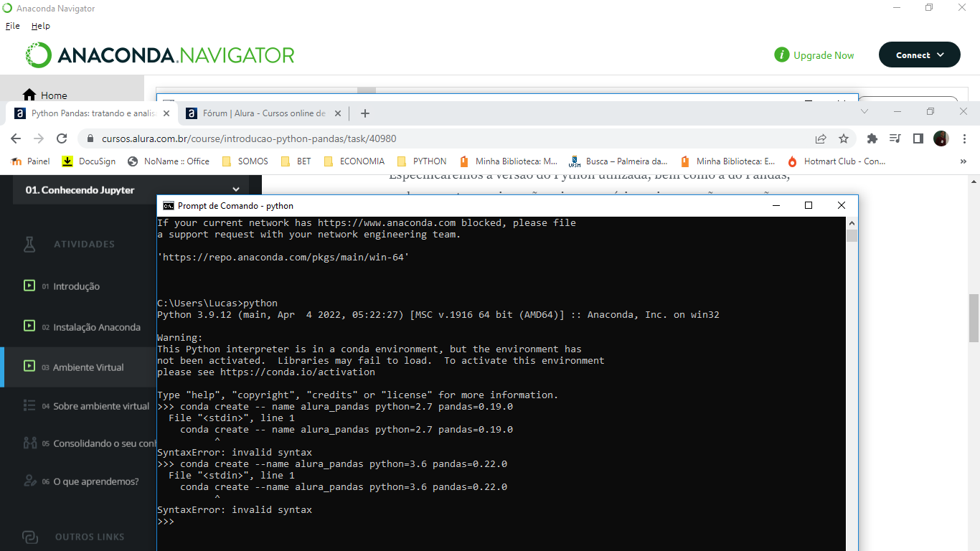Click the site lock icon
980x551 pixels.
pos(90,138)
